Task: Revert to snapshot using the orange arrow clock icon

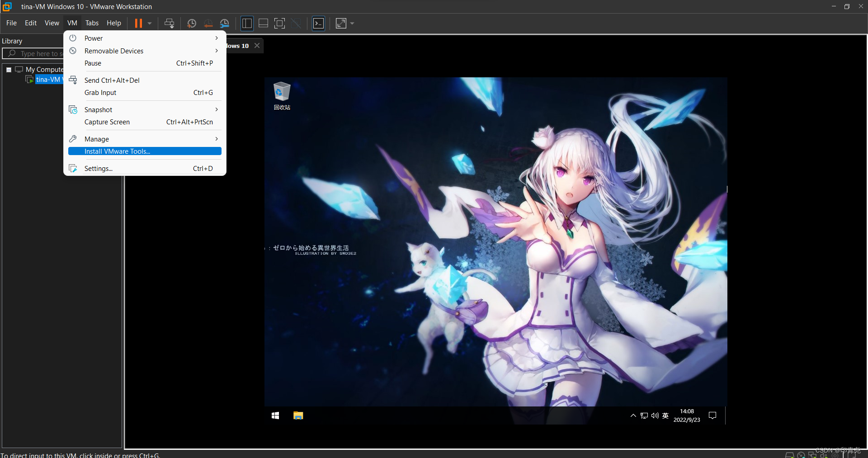Action: coord(208,23)
